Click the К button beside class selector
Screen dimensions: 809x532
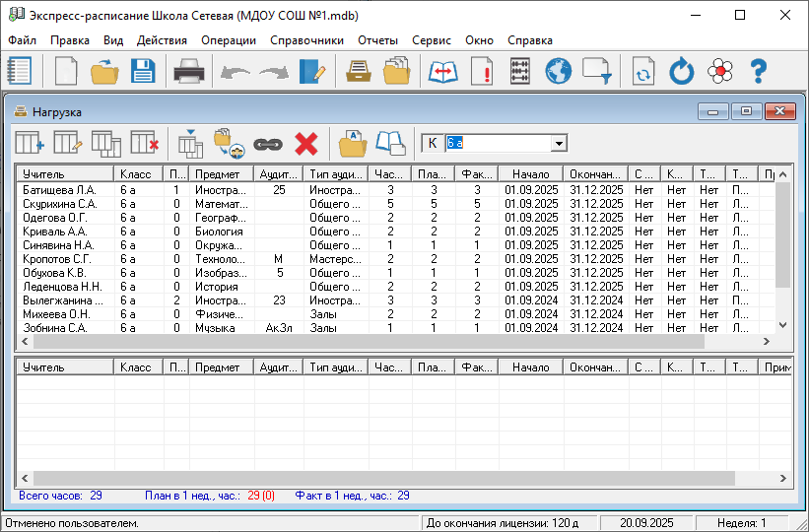click(433, 143)
